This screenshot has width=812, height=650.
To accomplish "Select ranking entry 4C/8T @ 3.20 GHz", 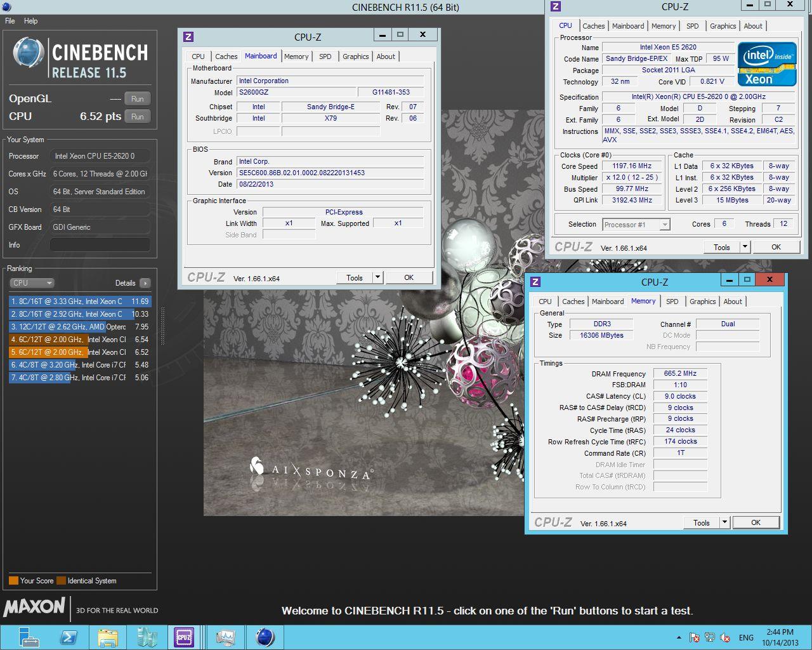I will coord(80,365).
